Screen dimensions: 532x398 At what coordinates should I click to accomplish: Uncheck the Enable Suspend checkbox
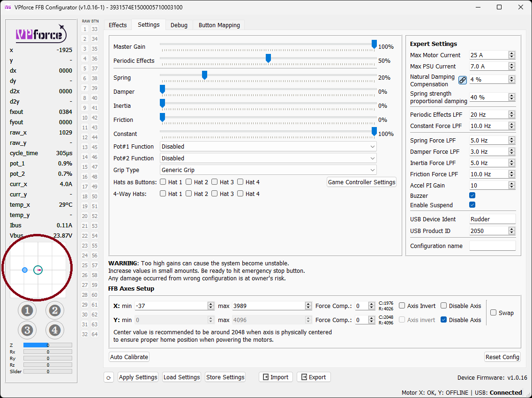[x=472, y=204]
